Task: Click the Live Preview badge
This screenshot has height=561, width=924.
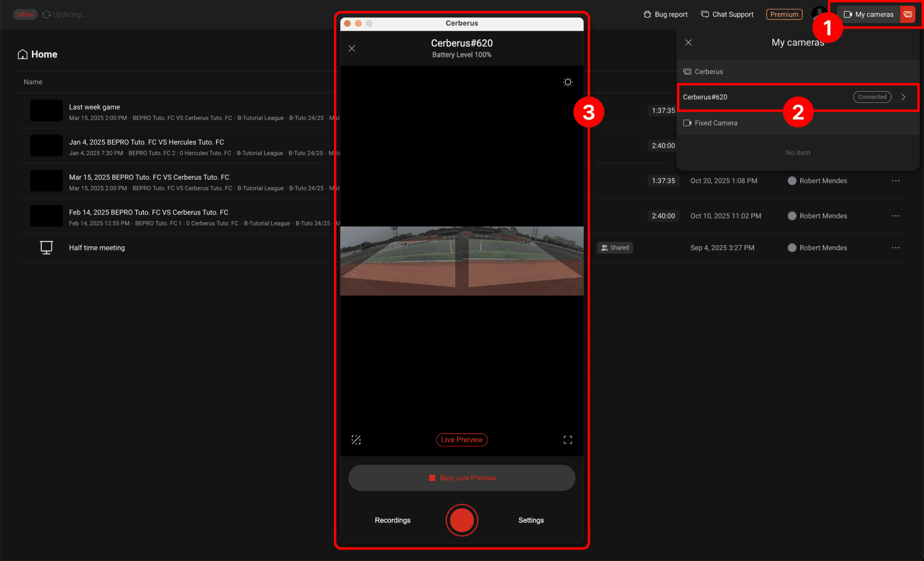Action: [x=462, y=440]
